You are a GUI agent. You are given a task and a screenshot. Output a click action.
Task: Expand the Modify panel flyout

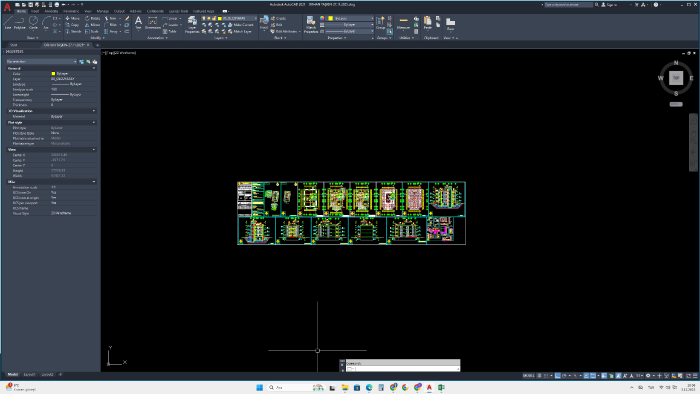97,38
